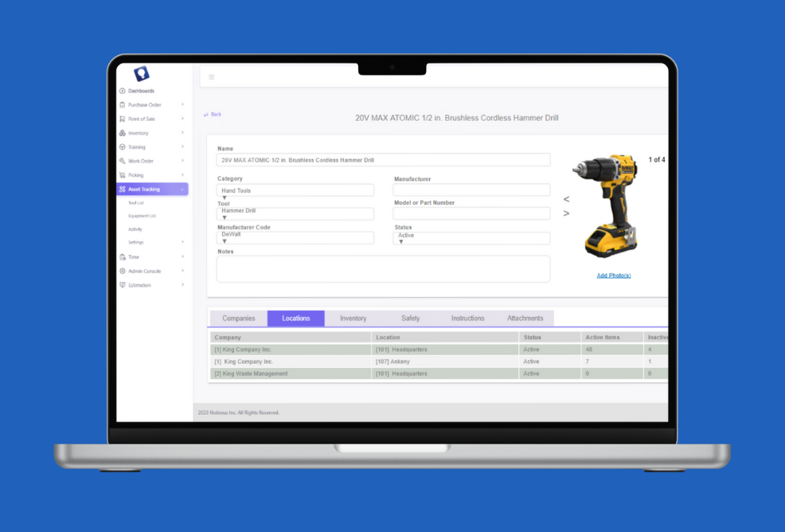Switch to the Safety tab

[x=410, y=319]
